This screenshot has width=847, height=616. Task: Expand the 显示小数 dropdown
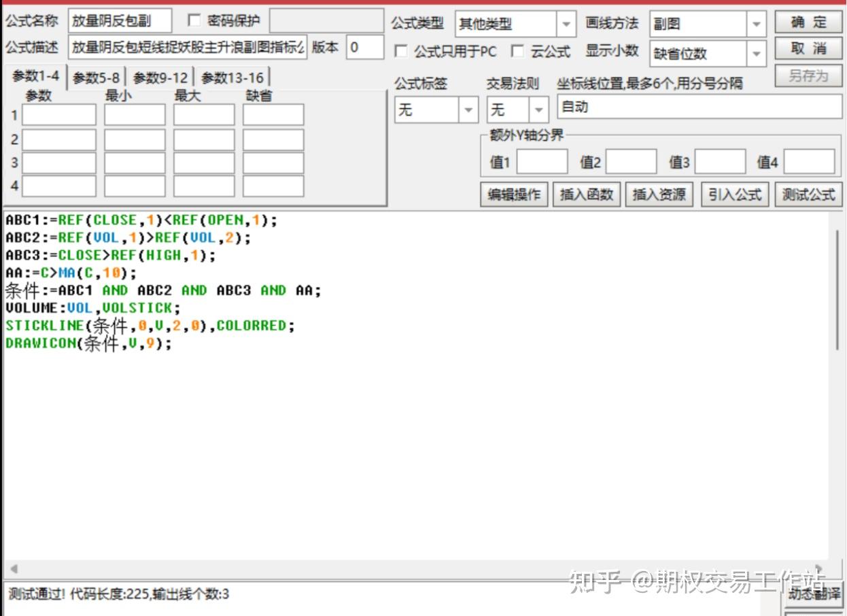pos(756,54)
